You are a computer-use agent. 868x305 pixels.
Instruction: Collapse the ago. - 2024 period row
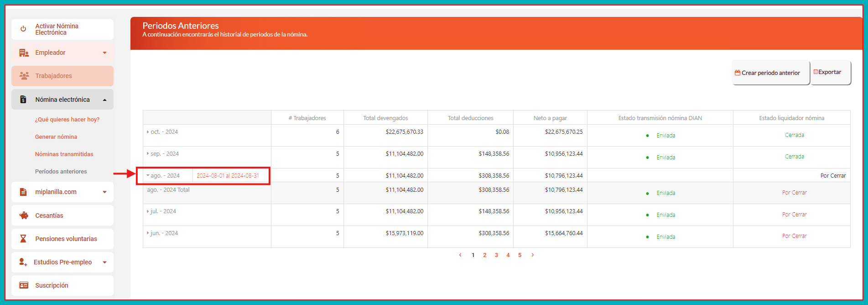tap(148, 175)
